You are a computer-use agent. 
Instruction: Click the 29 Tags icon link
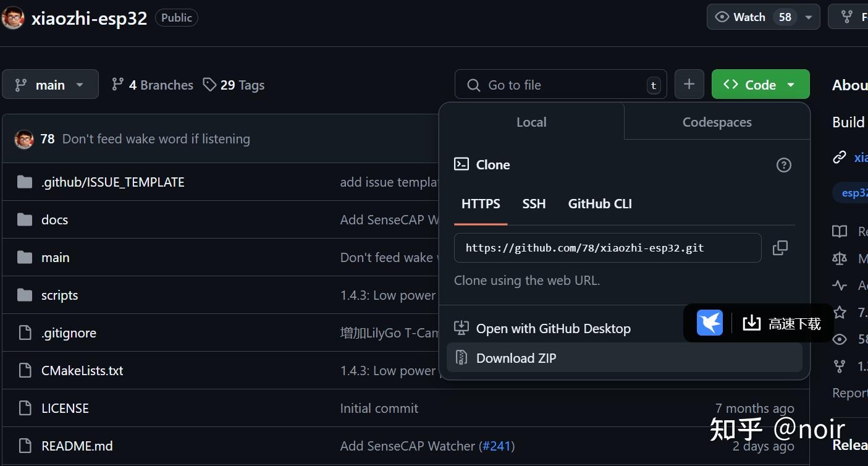coord(210,85)
